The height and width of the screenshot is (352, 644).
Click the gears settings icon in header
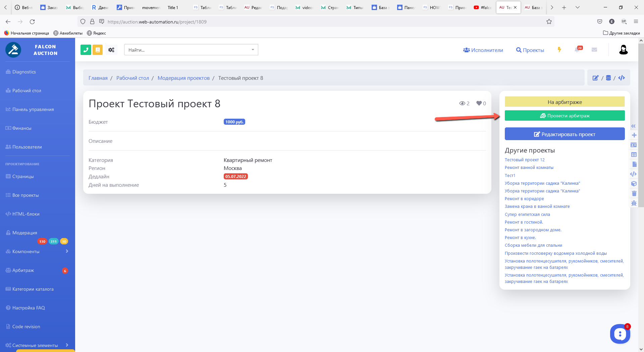111,50
